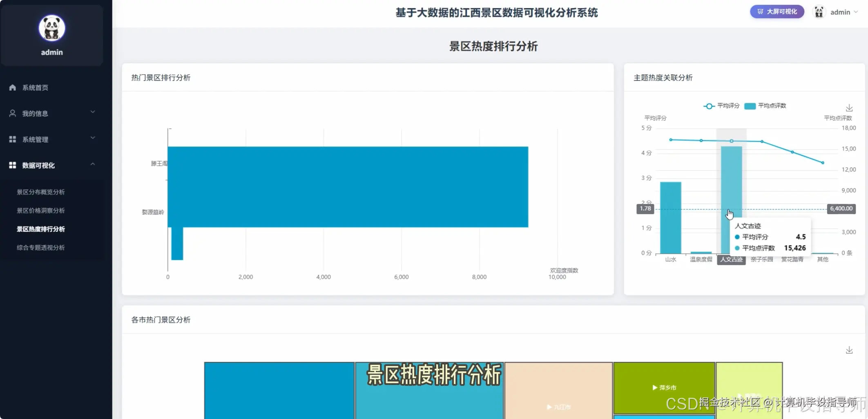Click the grid icon beside 系统管理
Screen dimensions: 868x419
(x=13, y=140)
